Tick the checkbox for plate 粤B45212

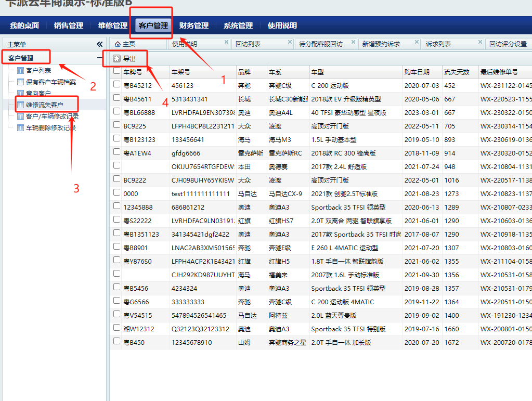click(x=116, y=85)
